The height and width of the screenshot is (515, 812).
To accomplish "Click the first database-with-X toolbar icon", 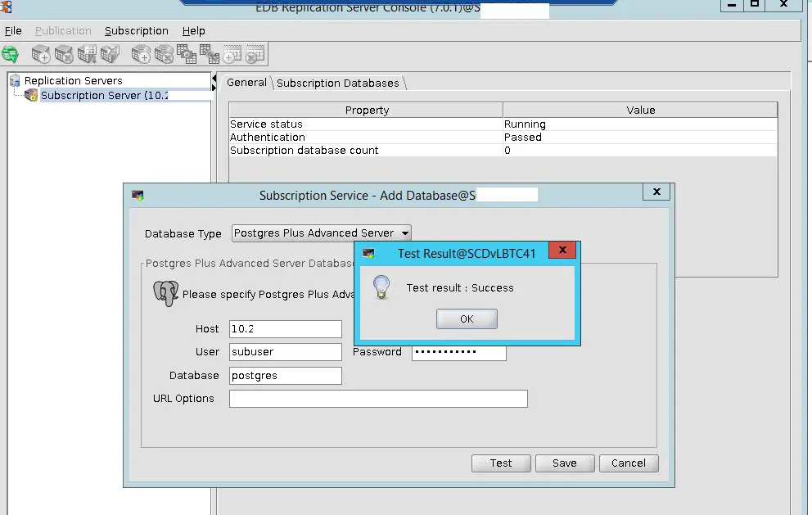I will point(64,54).
